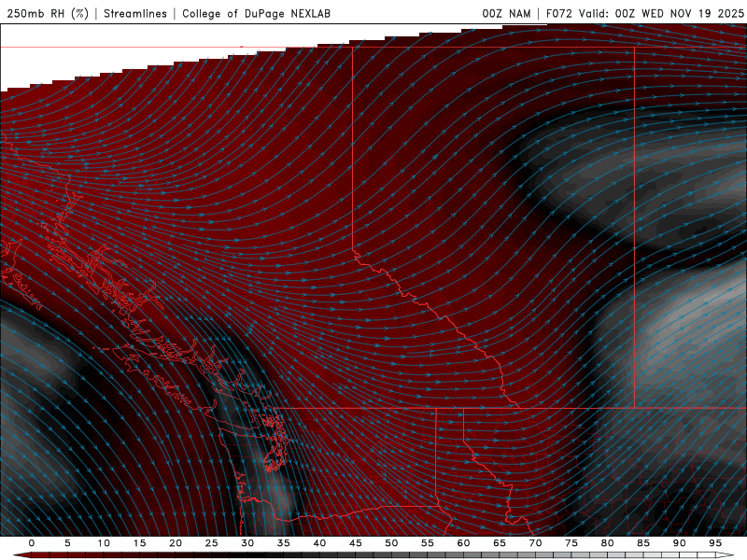Choose the "70" colorbar label
The image size is (747, 560).
535,543
